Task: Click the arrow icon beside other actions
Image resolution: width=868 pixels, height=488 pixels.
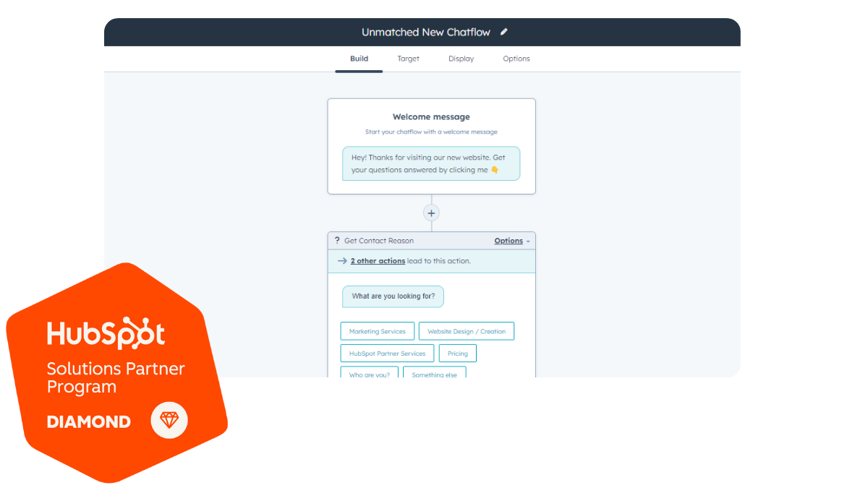Action: point(342,261)
